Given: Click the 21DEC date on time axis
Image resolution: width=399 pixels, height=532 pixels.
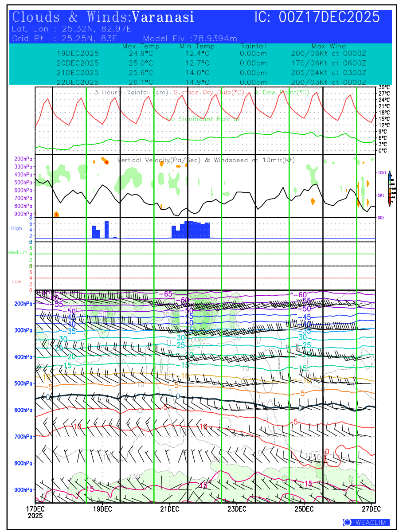Looking at the screenshot, I should (170, 509).
